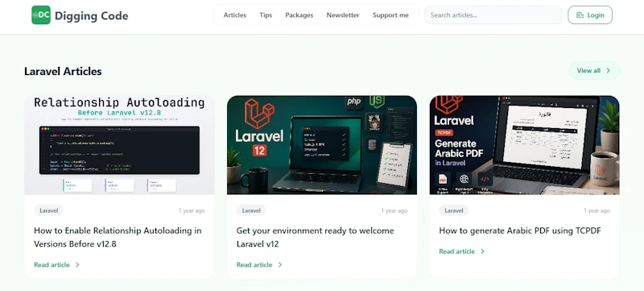Click '1 year ago' on Arabic PDF card
644x291 pixels.
597,210
